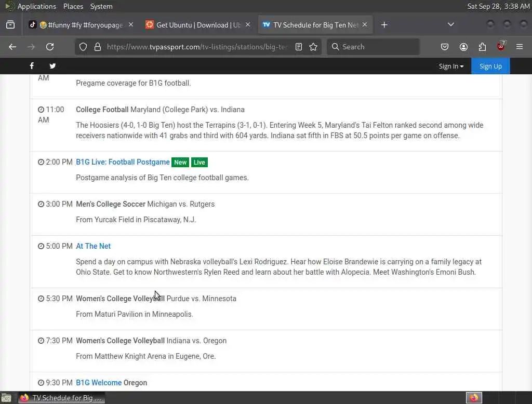The height and width of the screenshot is (404, 532).
Task: Visit the Twitter page icon
Action: (52, 66)
